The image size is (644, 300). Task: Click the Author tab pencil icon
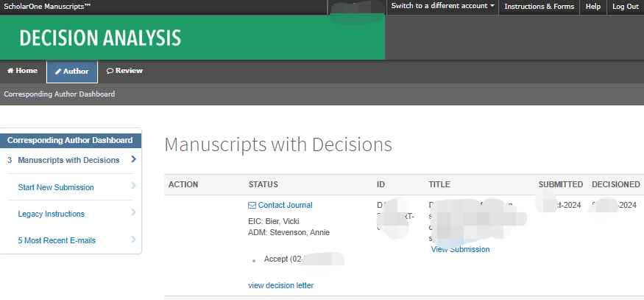coord(58,71)
